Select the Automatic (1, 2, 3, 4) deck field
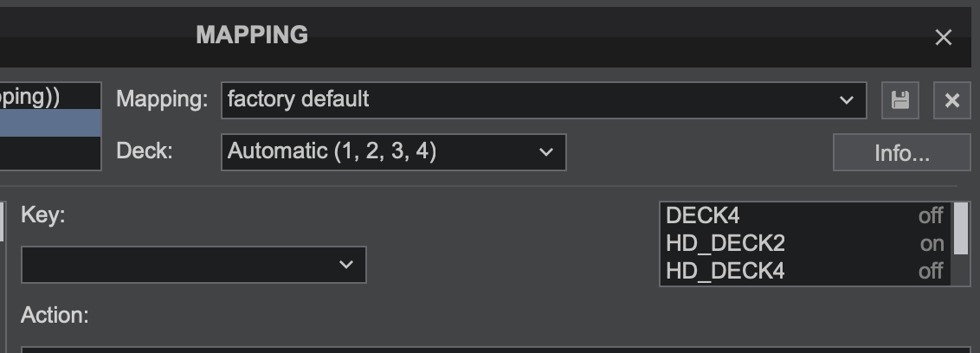The width and height of the screenshot is (980, 353). [394, 151]
